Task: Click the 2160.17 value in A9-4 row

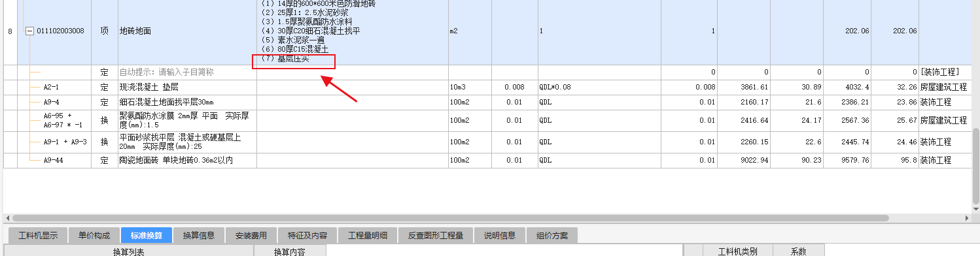Action: (744, 103)
